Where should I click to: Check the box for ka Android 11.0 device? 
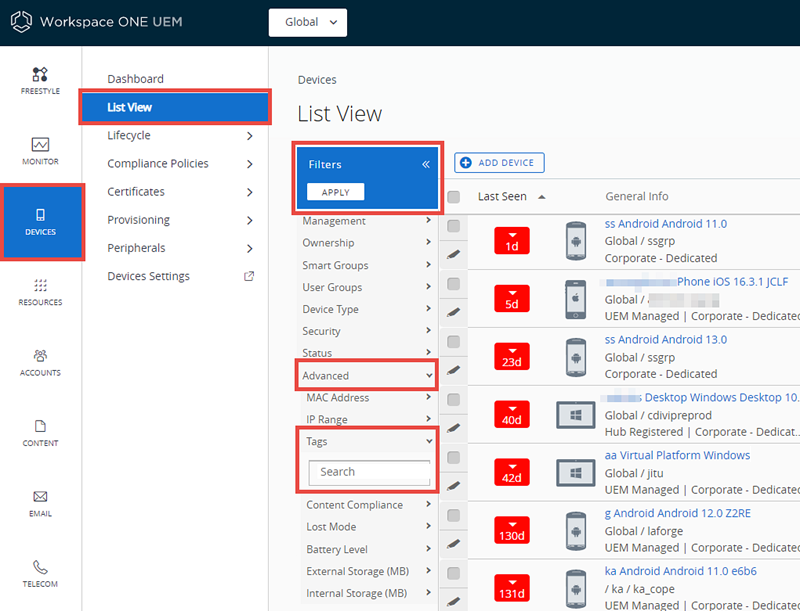[x=453, y=573]
